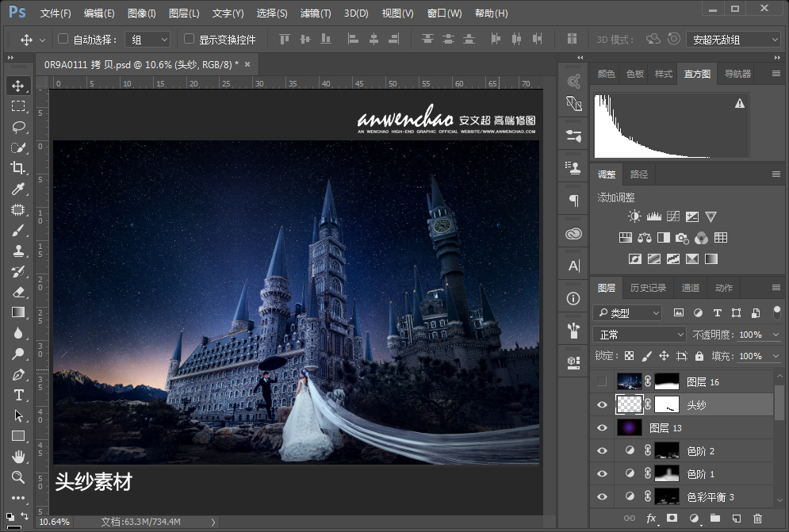Open the 滤镜(T) menu
The image size is (789, 532).
click(316, 13)
